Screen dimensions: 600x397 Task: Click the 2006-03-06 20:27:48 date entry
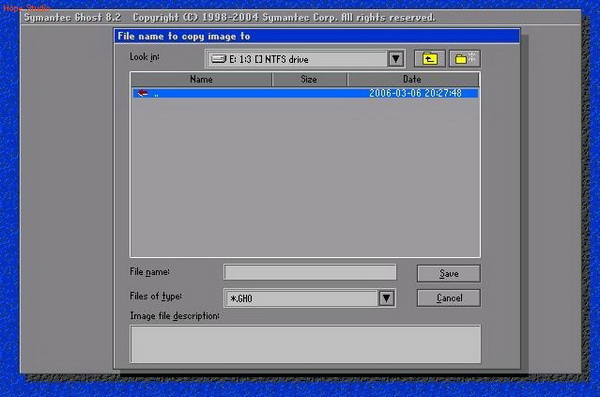(x=415, y=93)
